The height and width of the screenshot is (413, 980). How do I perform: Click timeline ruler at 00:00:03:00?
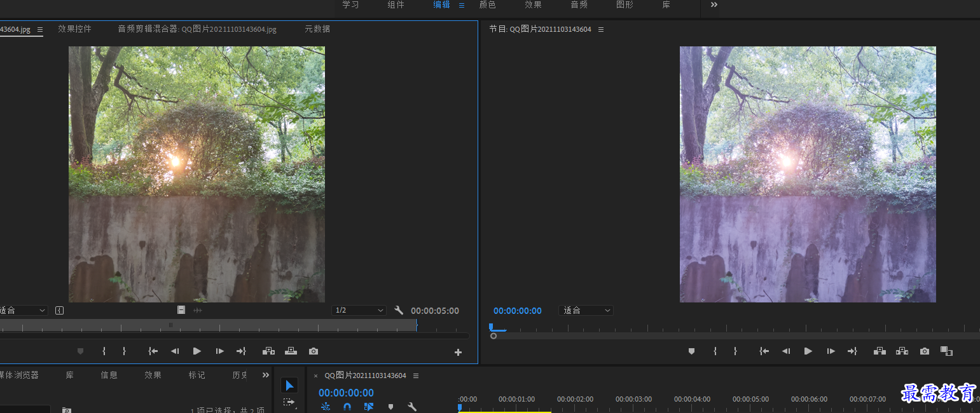(633, 399)
